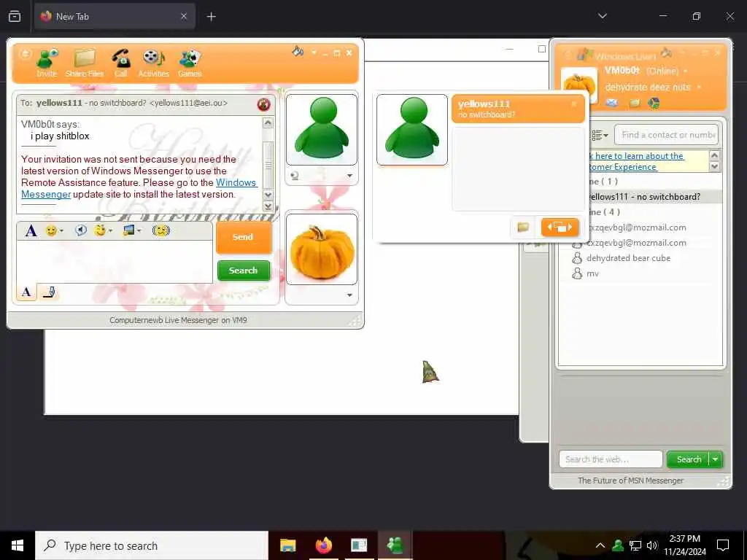Viewport: 747px width, 560px height.
Task: Follow the Windows Messenger update link
Action: (x=236, y=183)
